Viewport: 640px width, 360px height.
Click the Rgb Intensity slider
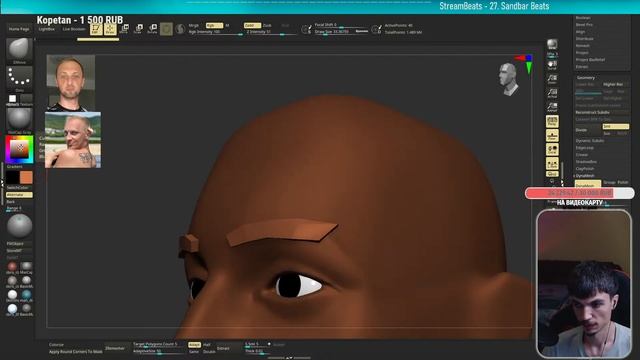[216, 32]
